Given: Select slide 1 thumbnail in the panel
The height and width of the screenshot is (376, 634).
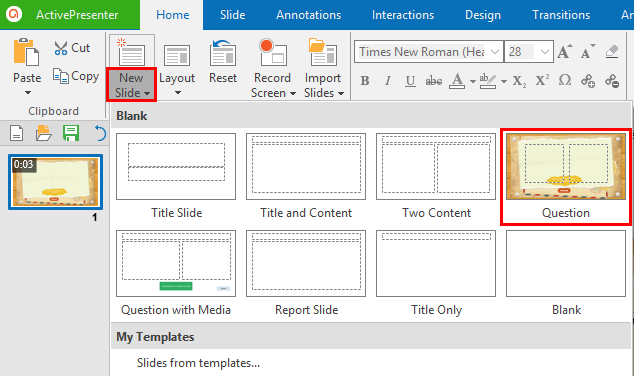Looking at the screenshot, I should coord(55,182).
